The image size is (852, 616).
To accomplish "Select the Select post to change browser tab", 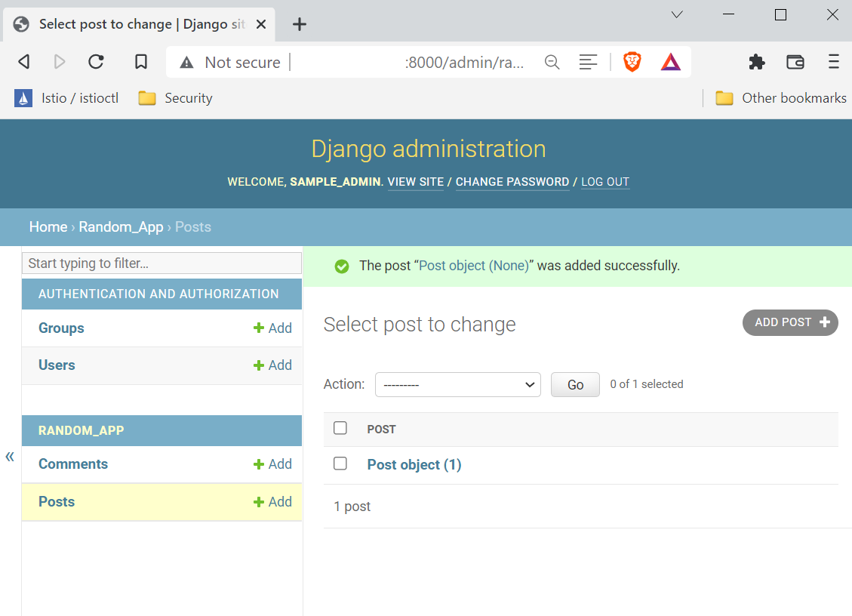I will pyautogui.click(x=139, y=24).
